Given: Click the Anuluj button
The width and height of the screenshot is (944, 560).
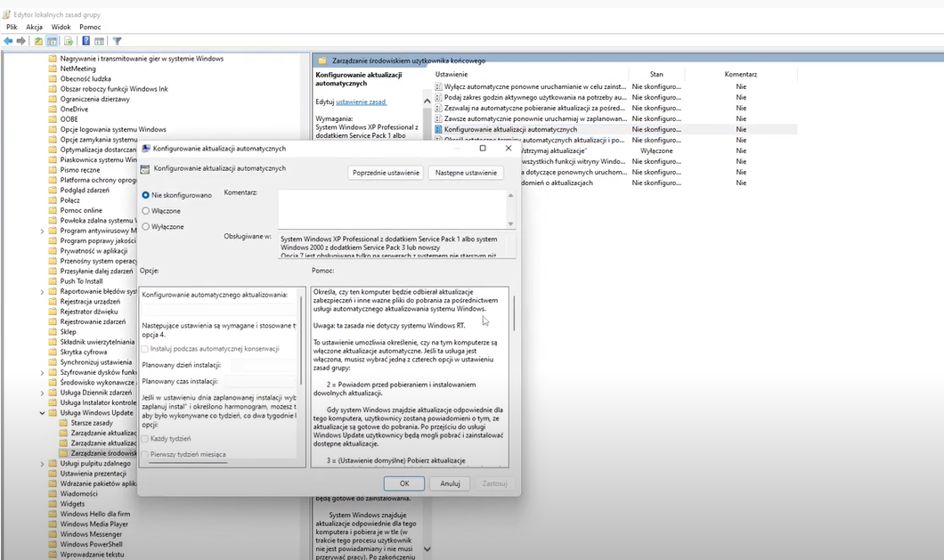Looking at the screenshot, I should [450, 483].
